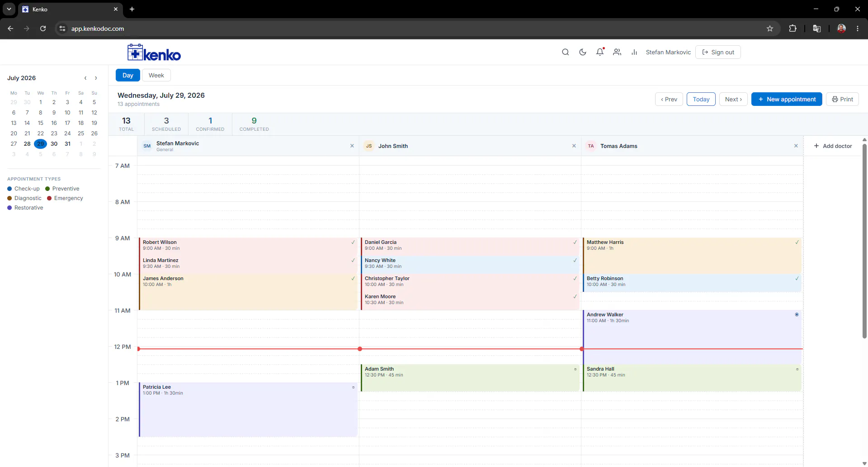Go to previous day with Prev
This screenshot has height=467, width=868.
point(669,99)
